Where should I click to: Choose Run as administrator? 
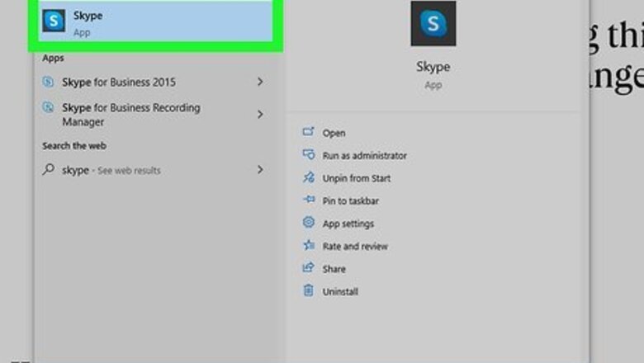click(364, 155)
